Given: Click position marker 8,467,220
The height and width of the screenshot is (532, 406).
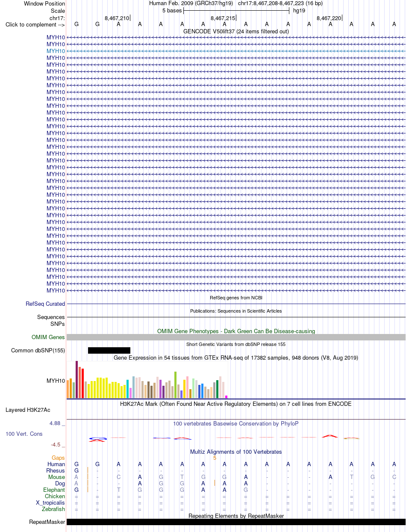Looking at the screenshot, I should pyautogui.click(x=329, y=18).
